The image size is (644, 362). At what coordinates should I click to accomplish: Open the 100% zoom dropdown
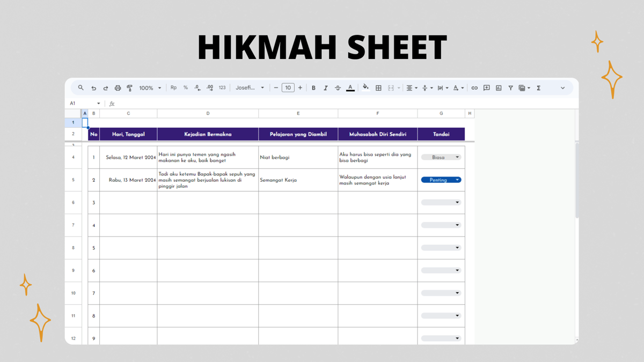coord(150,88)
